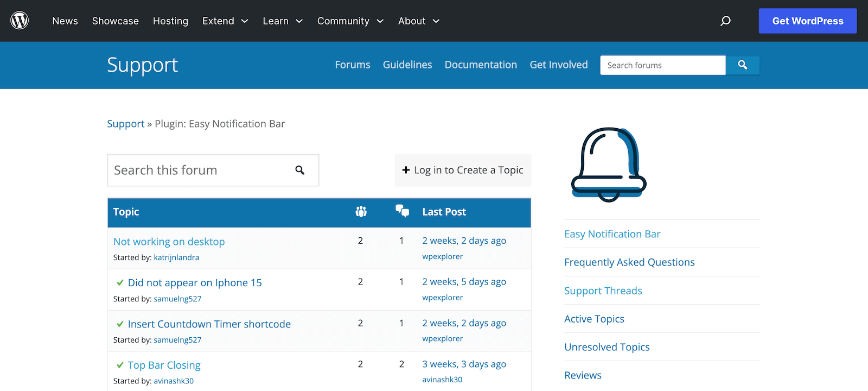
Task: Open Frequently Asked Questions sidebar link
Action: 629,262
